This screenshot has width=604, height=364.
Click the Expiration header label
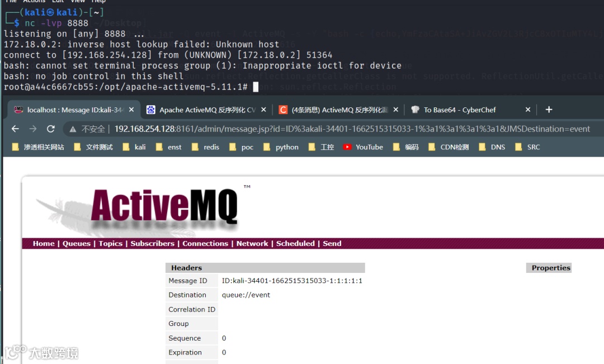185,352
